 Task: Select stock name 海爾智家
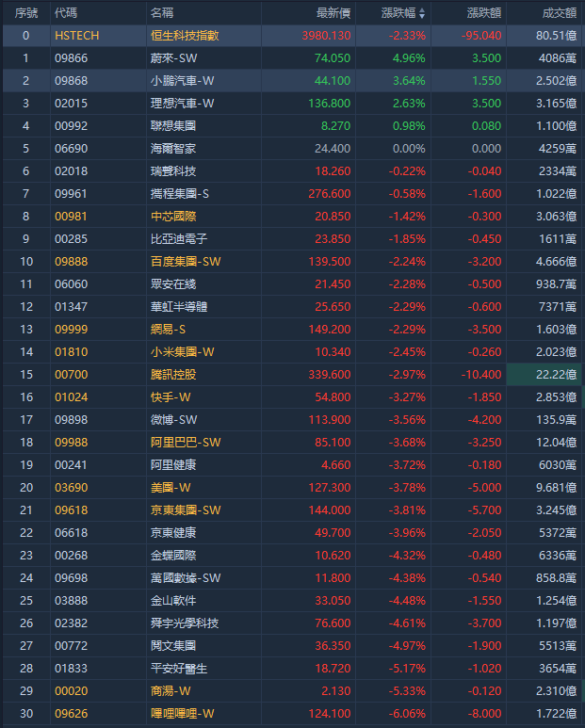[173, 149]
